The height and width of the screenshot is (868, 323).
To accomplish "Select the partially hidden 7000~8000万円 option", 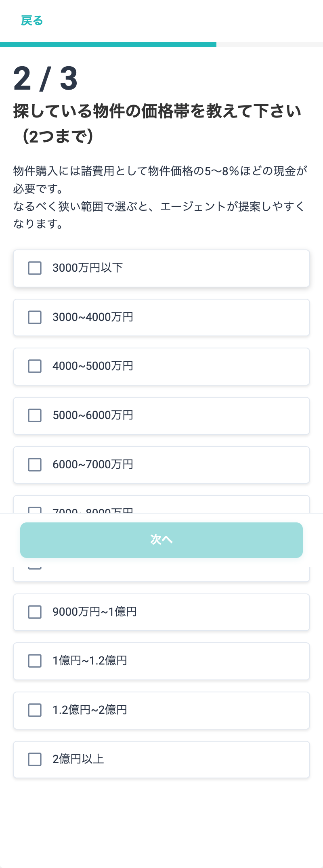I will click(x=161, y=504).
